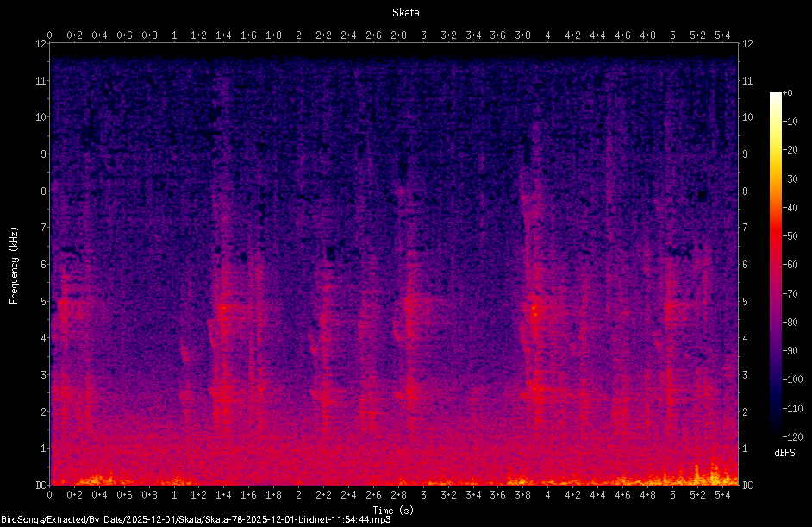Image resolution: width=812 pixels, height=527 pixels.
Task: Click the +0 mark on the dBFS scale
Action: tap(787, 93)
